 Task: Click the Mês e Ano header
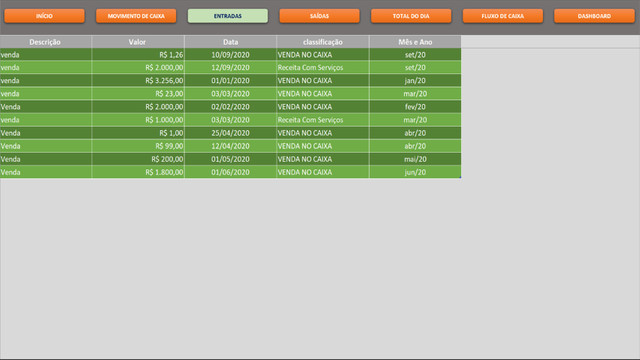tap(415, 42)
